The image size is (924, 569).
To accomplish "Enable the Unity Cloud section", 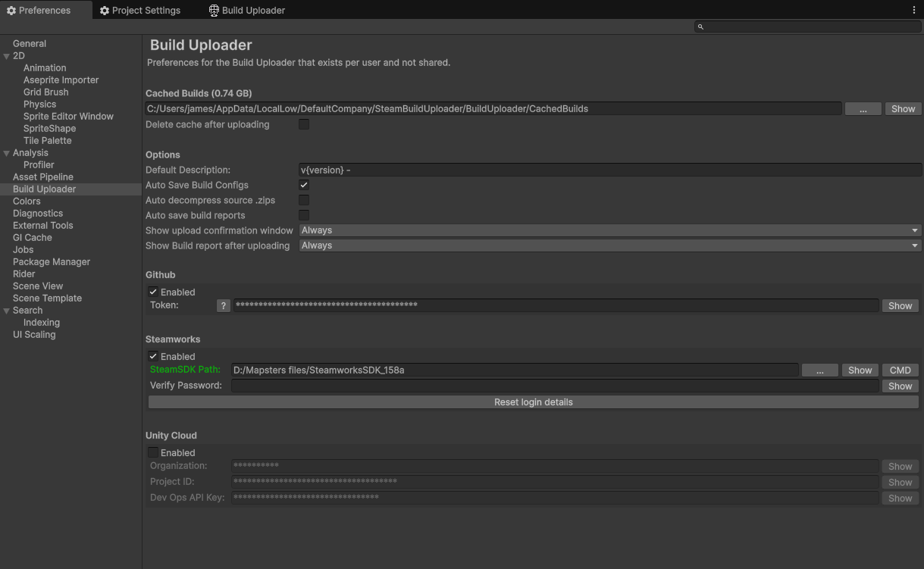I will point(152,452).
